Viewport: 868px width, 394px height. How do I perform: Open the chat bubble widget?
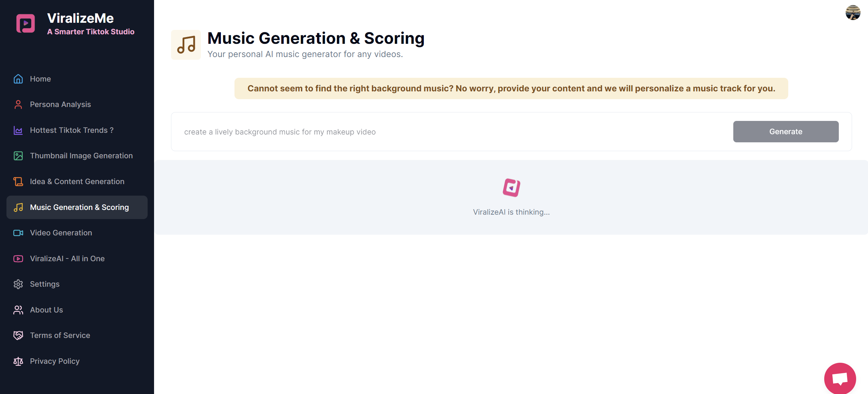tap(840, 378)
